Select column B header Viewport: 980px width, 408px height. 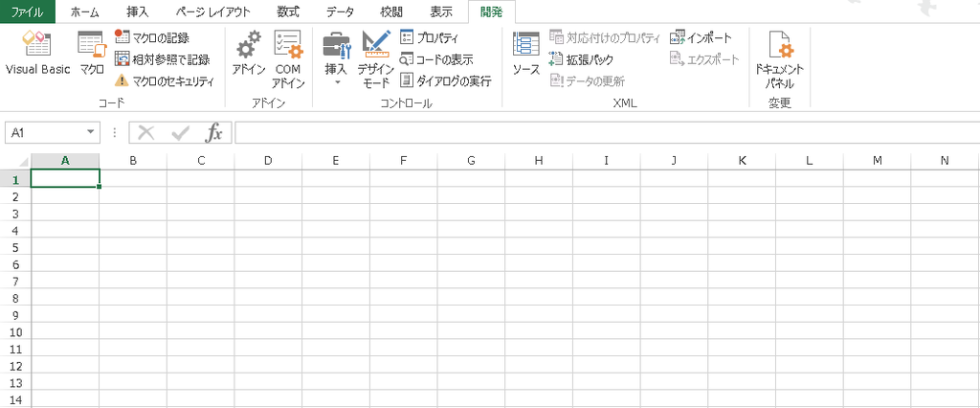pos(133,161)
